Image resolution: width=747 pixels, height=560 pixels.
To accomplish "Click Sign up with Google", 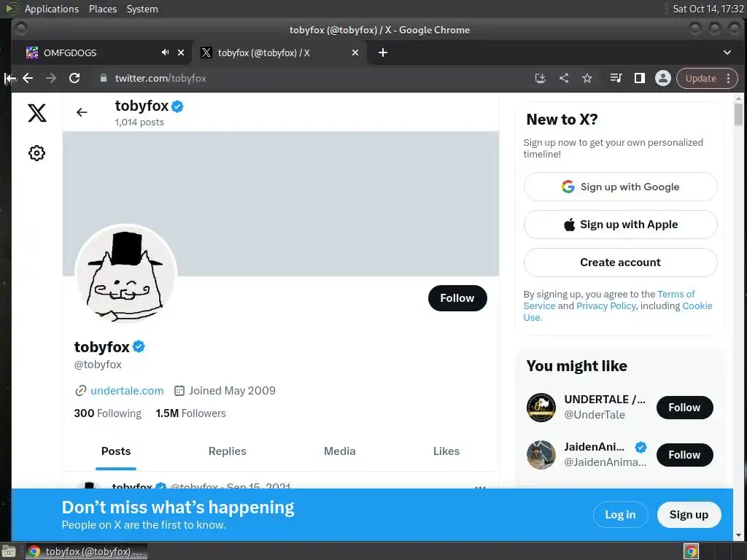I will 620,187.
